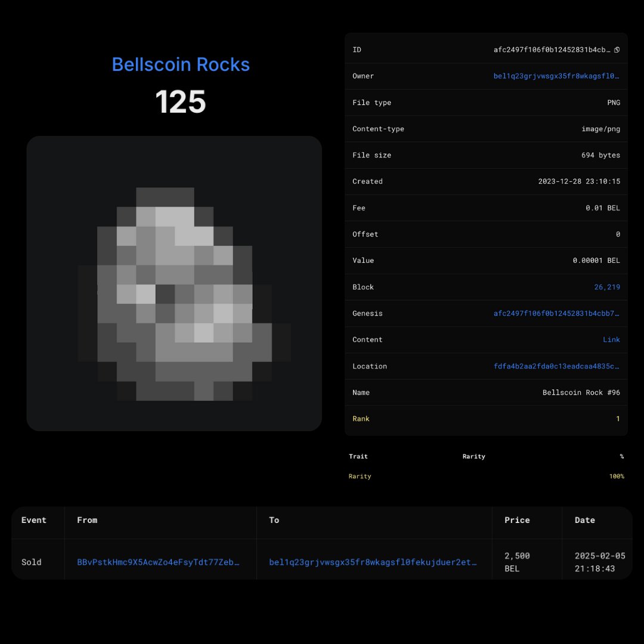Click the large number 125 heading
The height and width of the screenshot is (644, 644).
click(x=180, y=102)
